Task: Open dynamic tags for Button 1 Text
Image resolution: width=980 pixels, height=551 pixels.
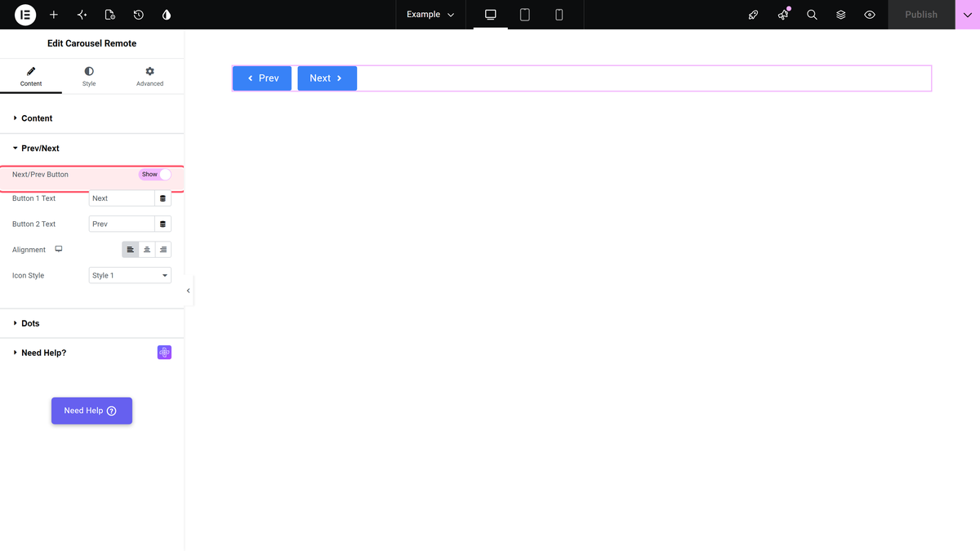Action: coord(163,198)
